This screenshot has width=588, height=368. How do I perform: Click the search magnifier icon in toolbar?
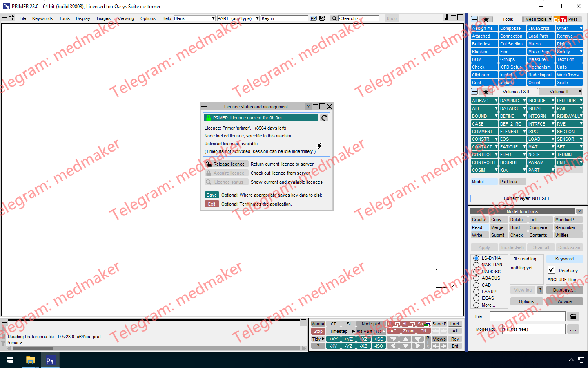(334, 18)
